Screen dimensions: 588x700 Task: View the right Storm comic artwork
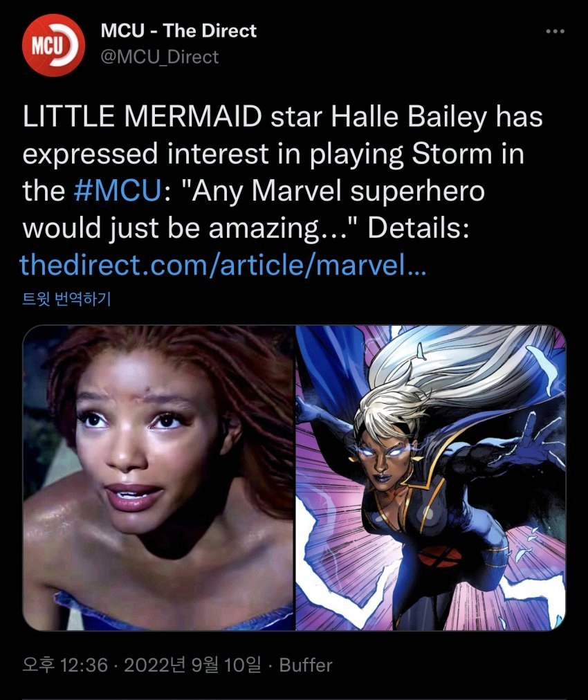pyautogui.click(x=431, y=478)
